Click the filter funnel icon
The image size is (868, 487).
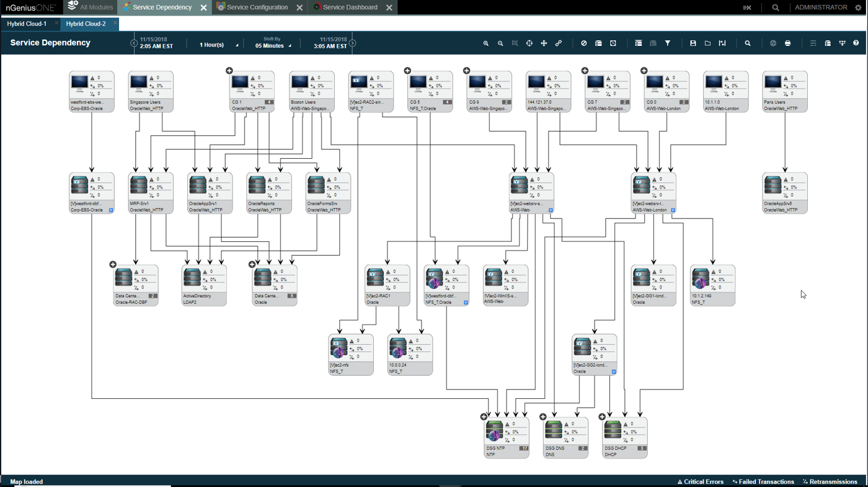click(x=668, y=43)
